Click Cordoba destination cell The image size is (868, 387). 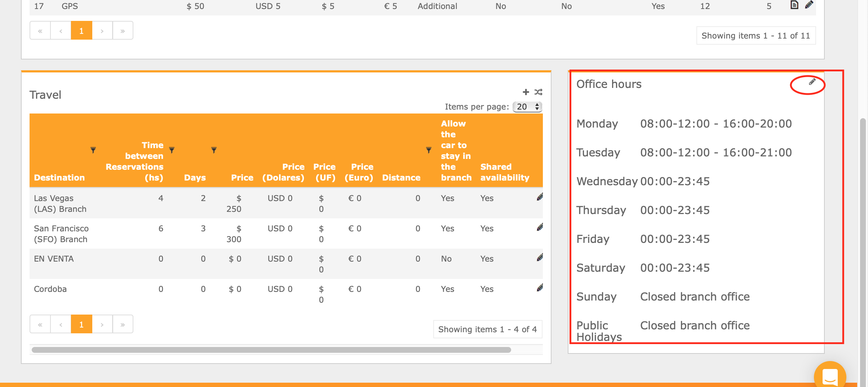pyautogui.click(x=50, y=289)
